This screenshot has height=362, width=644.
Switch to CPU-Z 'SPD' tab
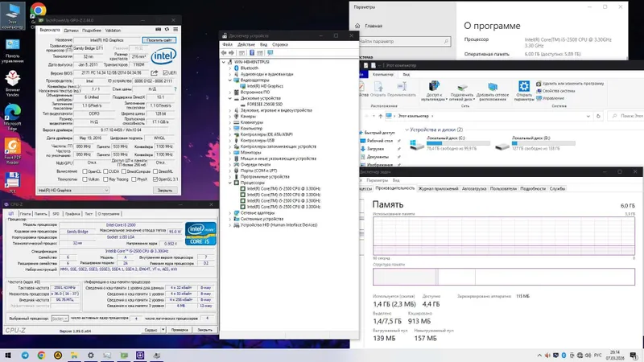(56, 214)
